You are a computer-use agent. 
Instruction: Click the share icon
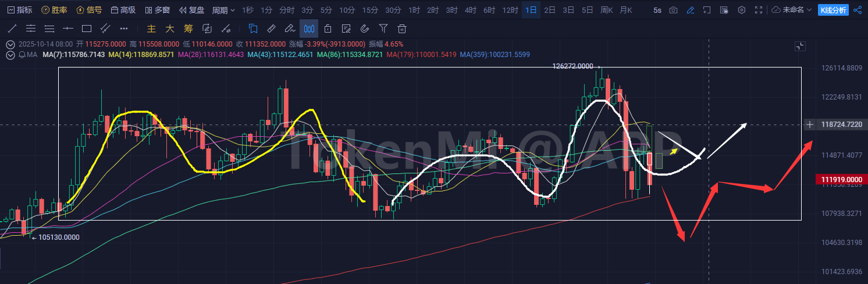[x=858, y=10]
